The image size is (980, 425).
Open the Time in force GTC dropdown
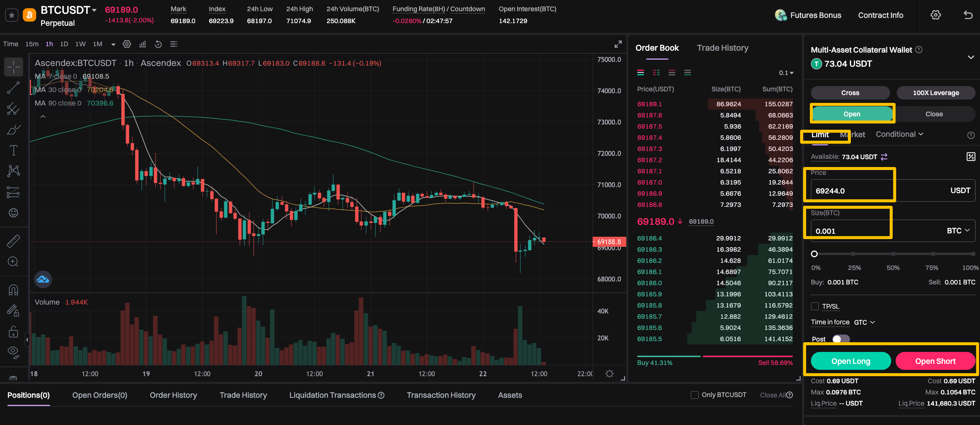click(x=864, y=322)
